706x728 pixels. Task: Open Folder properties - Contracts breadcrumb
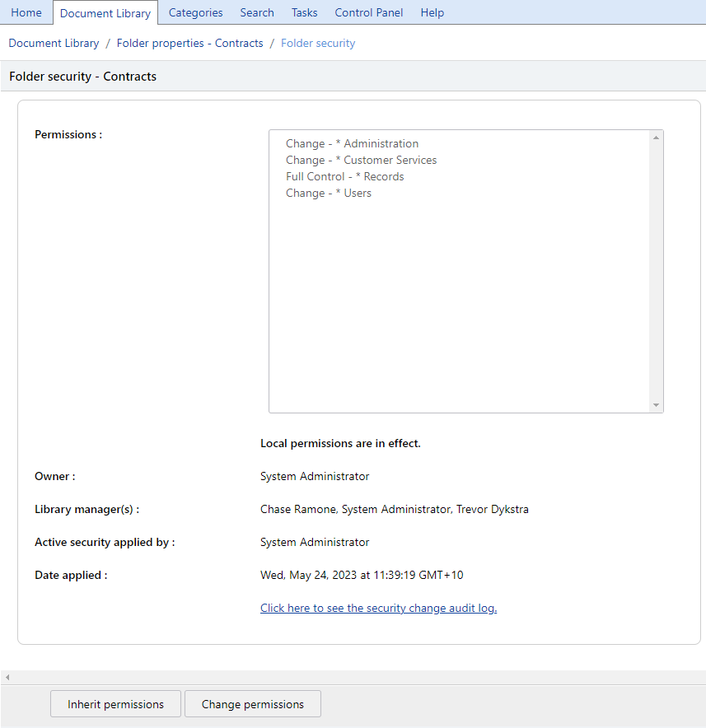pyautogui.click(x=189, y=43)
